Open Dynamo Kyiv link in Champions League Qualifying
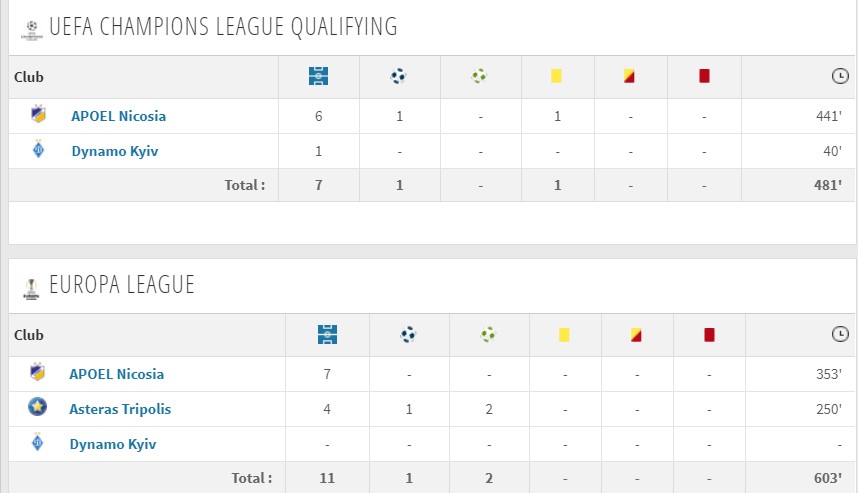858x493 pixels. (115, 152)
